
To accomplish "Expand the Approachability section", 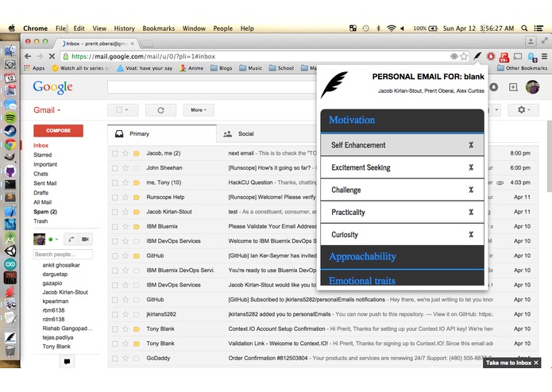I will click(x=403, y=257).
